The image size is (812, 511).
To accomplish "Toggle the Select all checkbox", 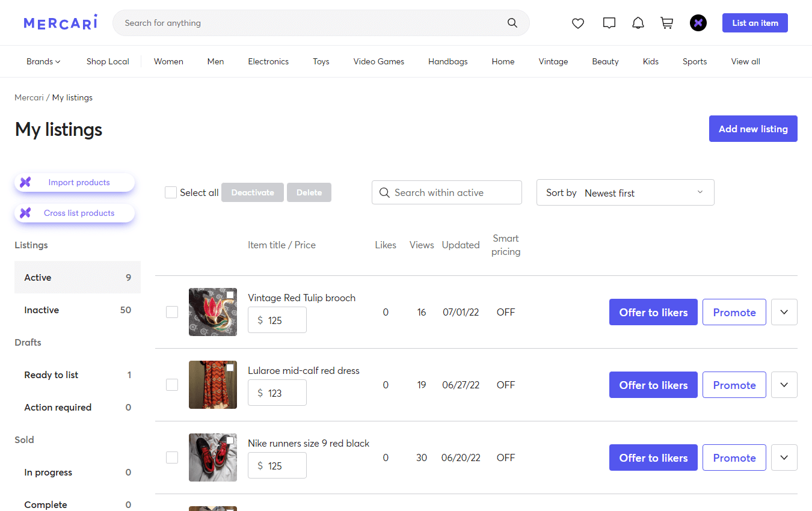I will pos(170,192).
